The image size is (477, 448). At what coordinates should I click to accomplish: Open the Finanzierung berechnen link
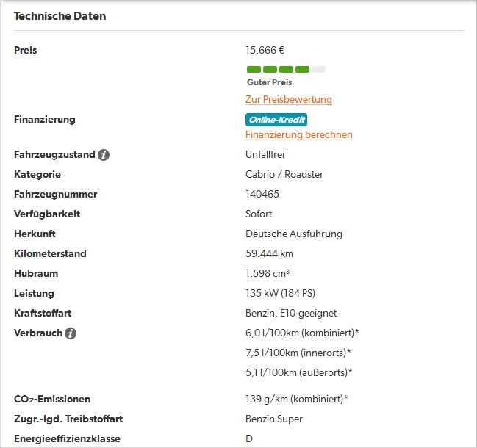pyautogui.click(x=298, y=134)
